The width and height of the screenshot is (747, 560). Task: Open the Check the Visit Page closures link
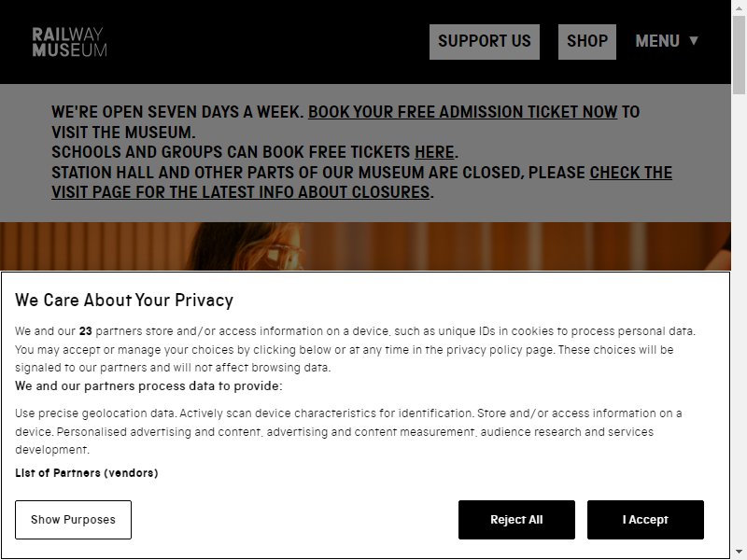(x=361, y=182)
